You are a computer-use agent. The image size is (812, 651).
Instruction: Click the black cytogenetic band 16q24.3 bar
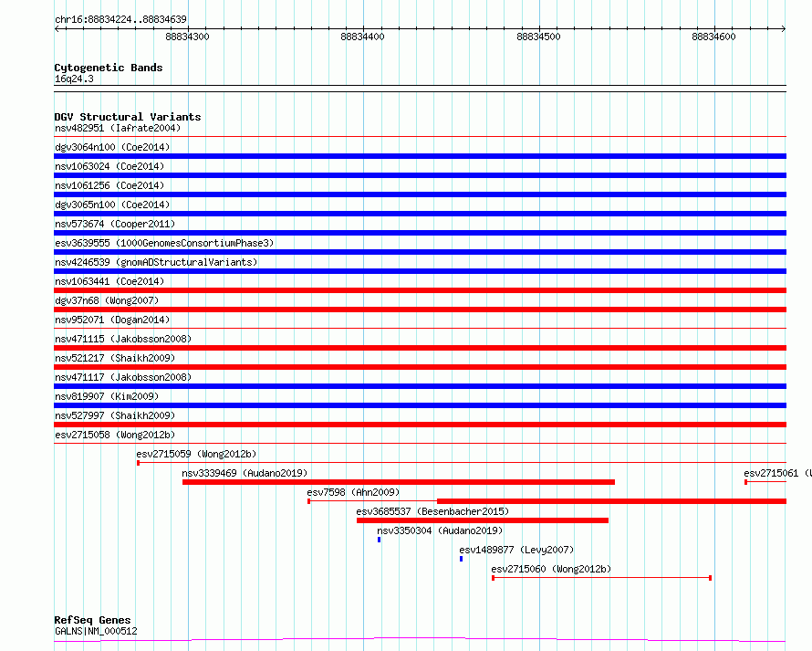click(x=420, y=89)
